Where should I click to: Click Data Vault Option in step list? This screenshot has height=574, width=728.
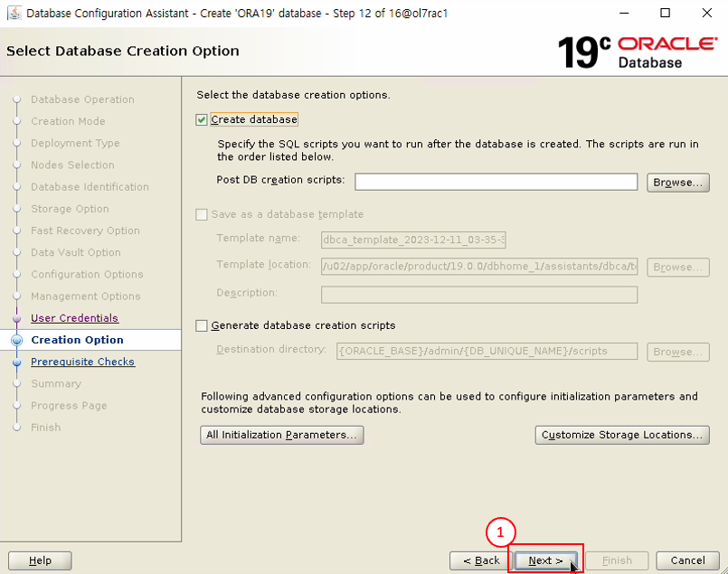76,252
